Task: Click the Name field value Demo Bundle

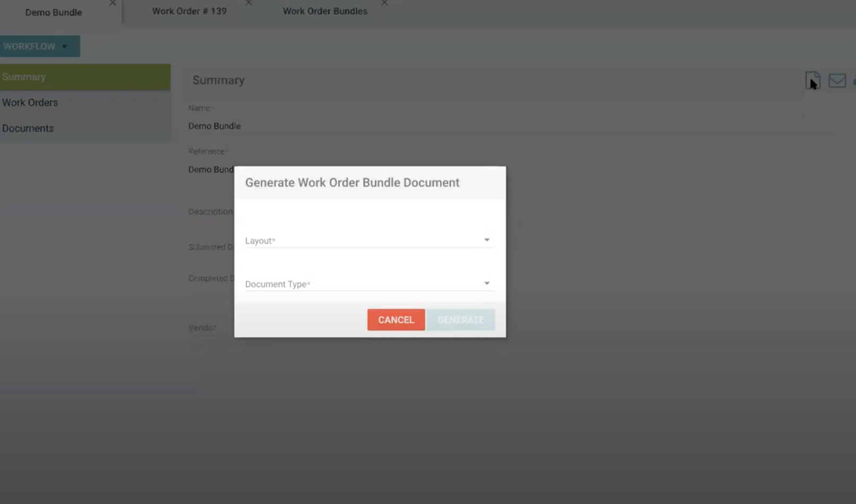Action: tap(214, 126)
